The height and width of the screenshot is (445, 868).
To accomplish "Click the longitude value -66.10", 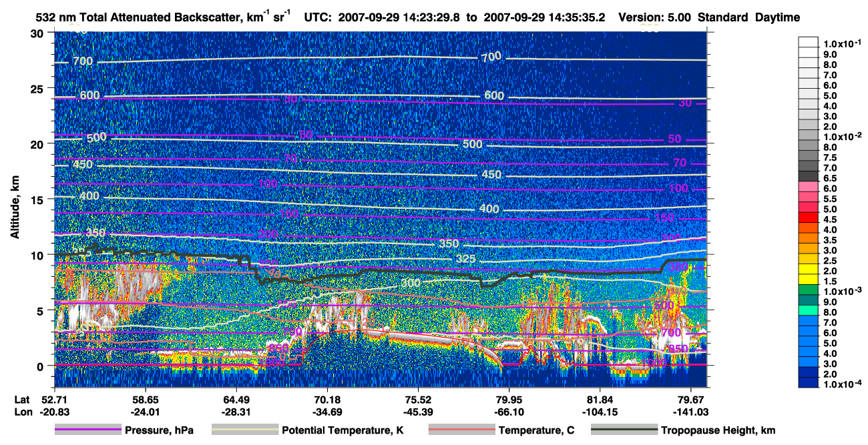I will [509, 412].
